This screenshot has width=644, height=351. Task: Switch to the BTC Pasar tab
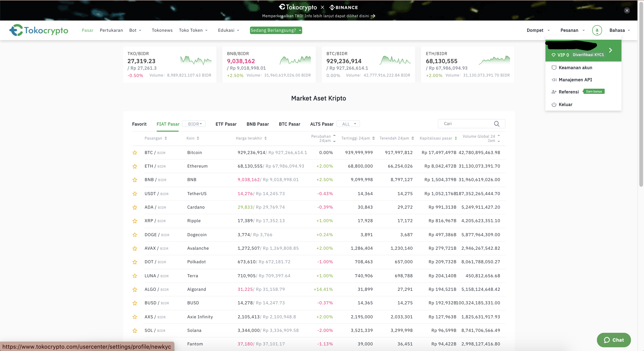tap(290, 124)
